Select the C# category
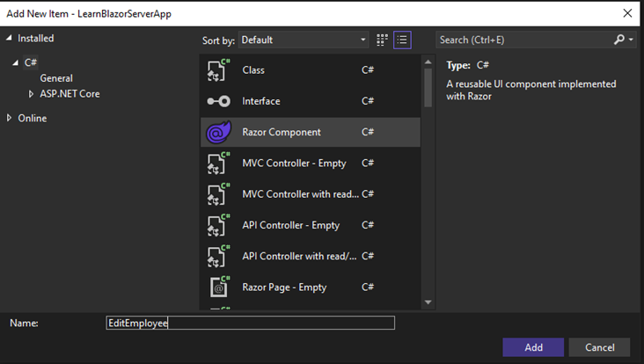Screen dimensions: 644x364 [x=31, y=62]
